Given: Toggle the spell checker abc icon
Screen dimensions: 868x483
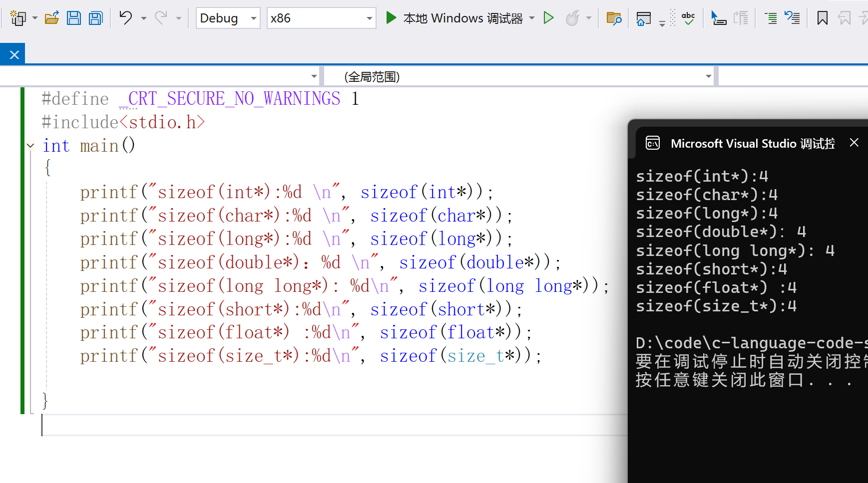Looking at the screenshot, I should click(688, 18).
